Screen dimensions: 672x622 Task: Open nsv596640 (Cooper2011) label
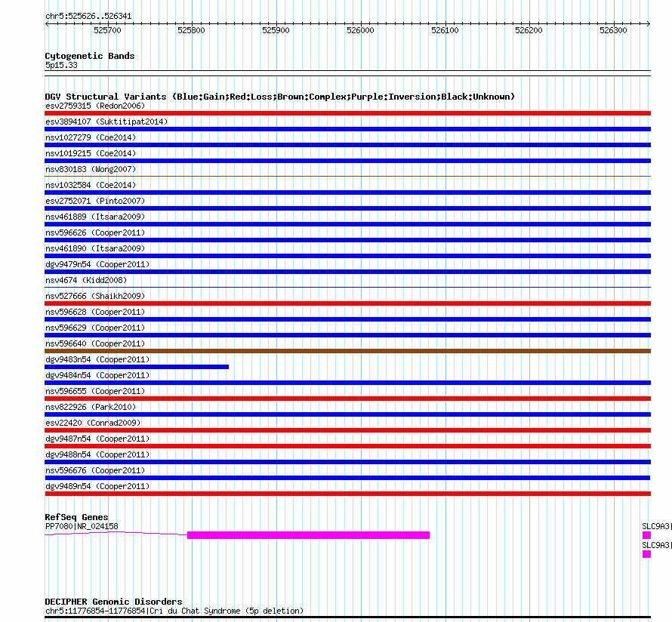[95, 343]
